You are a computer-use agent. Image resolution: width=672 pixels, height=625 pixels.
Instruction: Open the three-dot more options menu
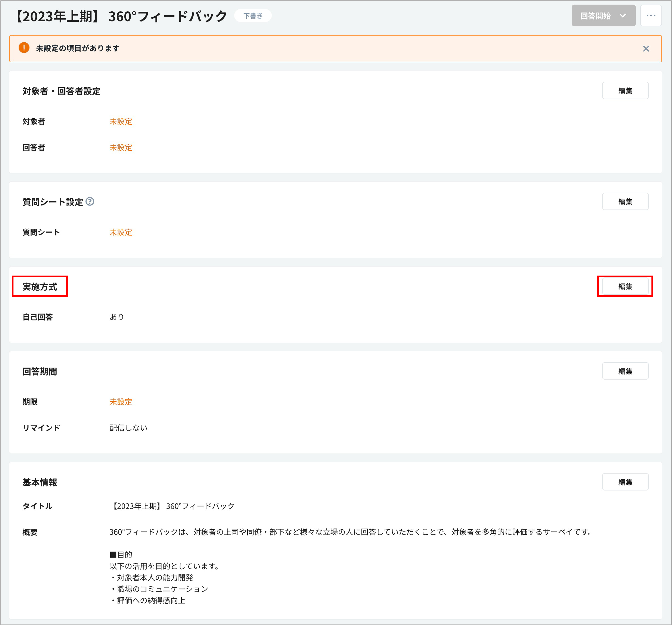pos(651,15)
